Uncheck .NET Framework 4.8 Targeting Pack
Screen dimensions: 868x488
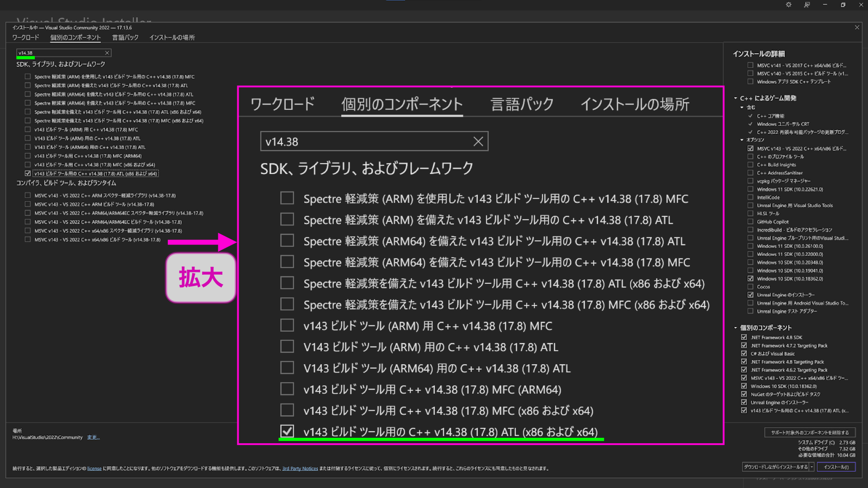click(744, 361)
